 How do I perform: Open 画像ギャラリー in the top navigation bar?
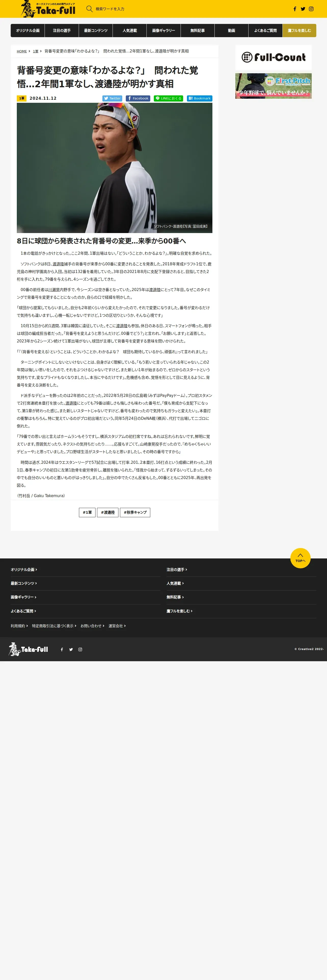coord(164,31)
